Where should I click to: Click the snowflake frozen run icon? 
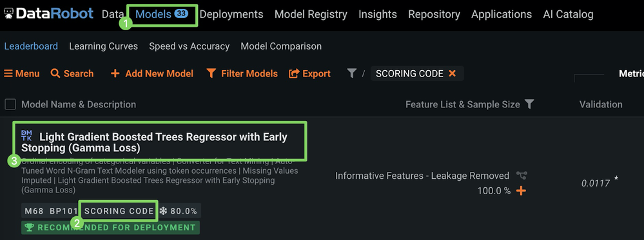[x=163, y=211]
